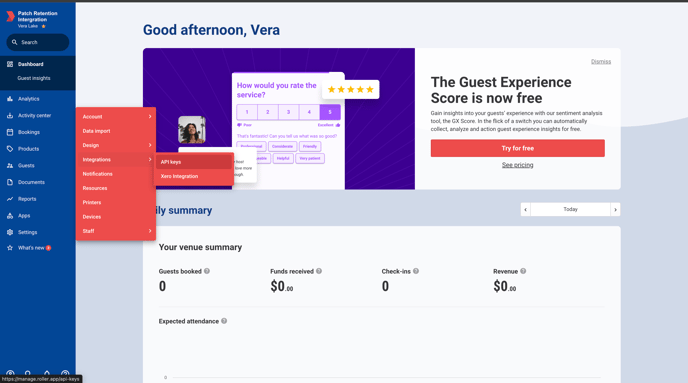Expand the Design submenu arrow
This screenshot has width=688, height=383.
150,145
